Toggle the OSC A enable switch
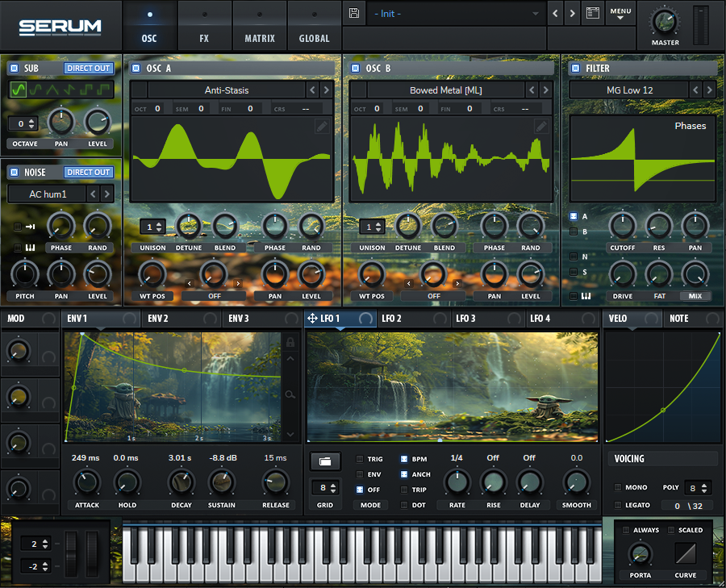The width and height of the screenshot is (726, 588). point(136,68)
